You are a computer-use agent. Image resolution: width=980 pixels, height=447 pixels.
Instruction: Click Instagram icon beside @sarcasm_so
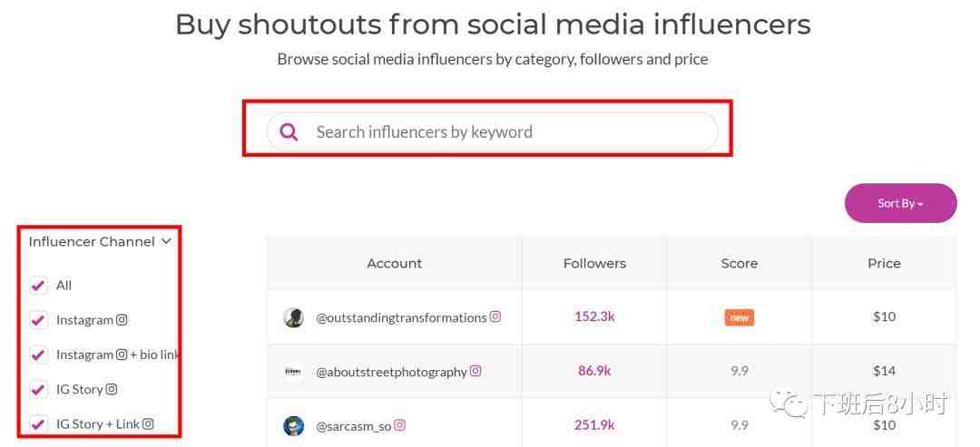(399, 425)
